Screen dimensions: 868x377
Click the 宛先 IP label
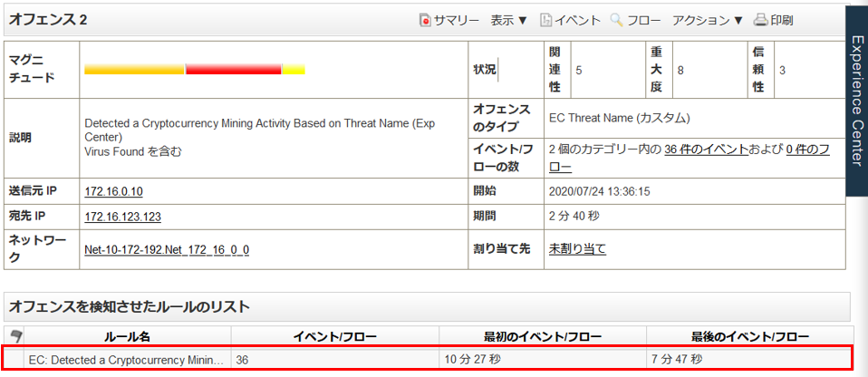tap(26, 216)
